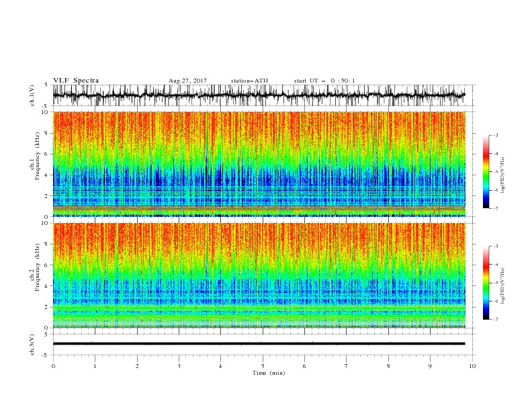Screen dimensions: 532x411
Task: Click the ch.1 voltage waveform trace
Action: [x=259, y=95]
